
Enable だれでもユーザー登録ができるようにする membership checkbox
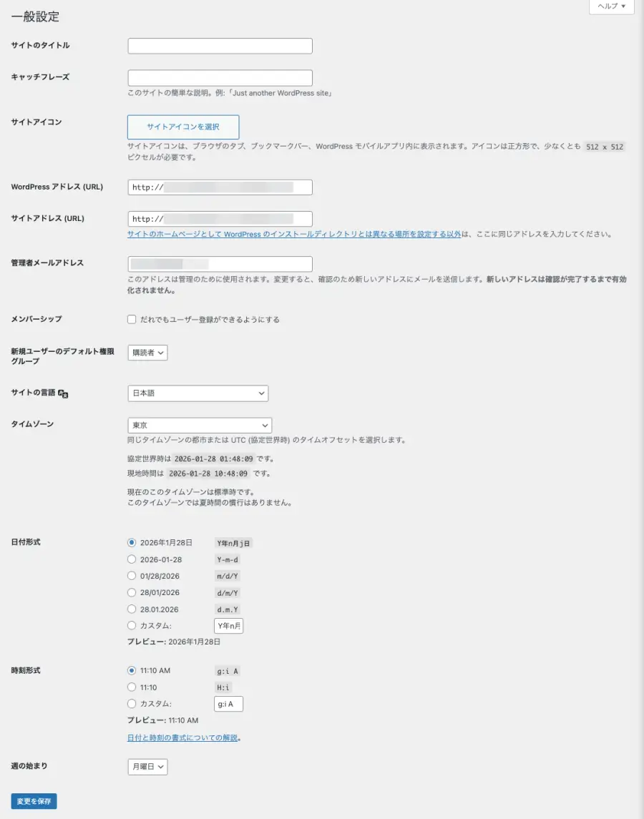pyautogui.click(x=132, y=319)
